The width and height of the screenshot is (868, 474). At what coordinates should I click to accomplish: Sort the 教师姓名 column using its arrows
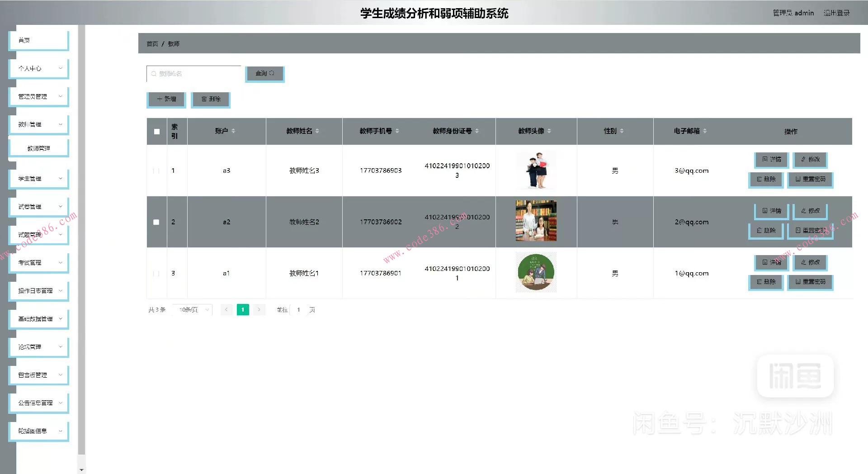318,131
